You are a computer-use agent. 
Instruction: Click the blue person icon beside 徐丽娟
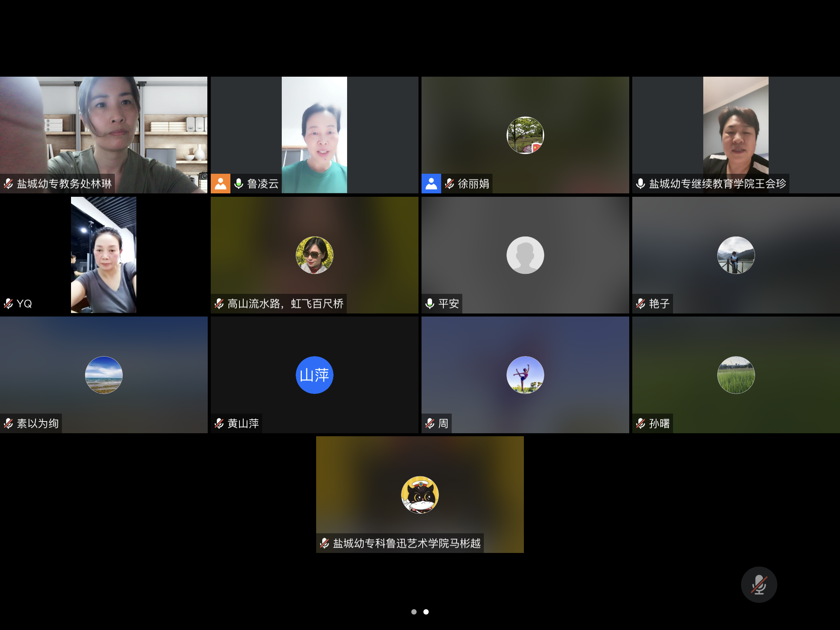tap(431, 184)
